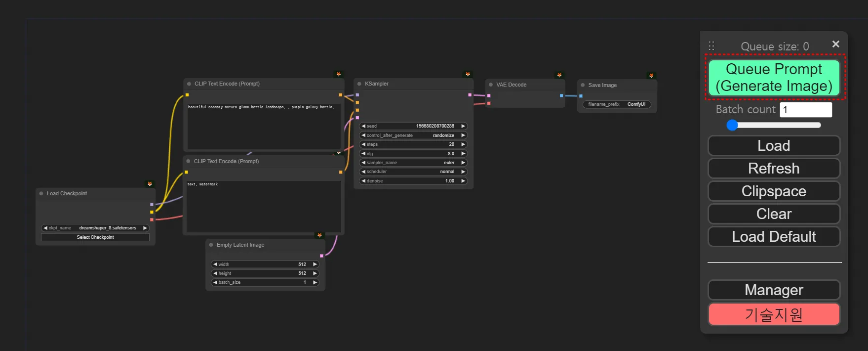Lower denoise with its left arrow
This screenshot has width=868, height=351.
click(x=364, y=181)
